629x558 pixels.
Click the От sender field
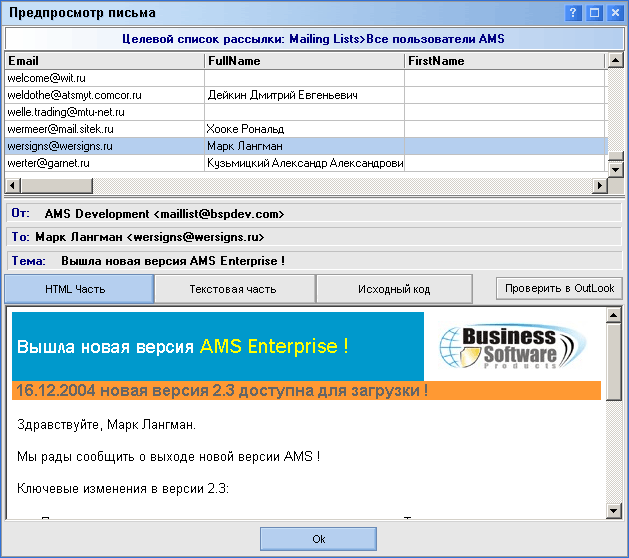[x=314, y=213]
